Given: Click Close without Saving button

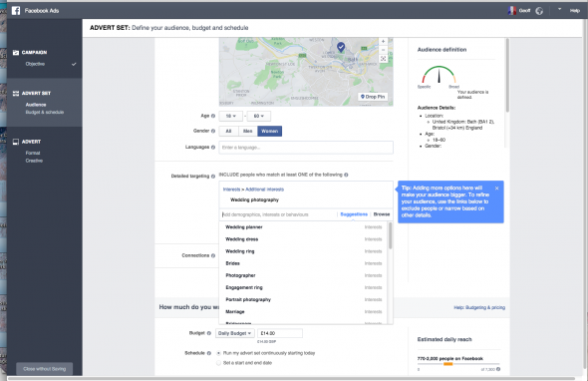Looking at the screenshot, I should pyautogui.click(x=44, y=369).
